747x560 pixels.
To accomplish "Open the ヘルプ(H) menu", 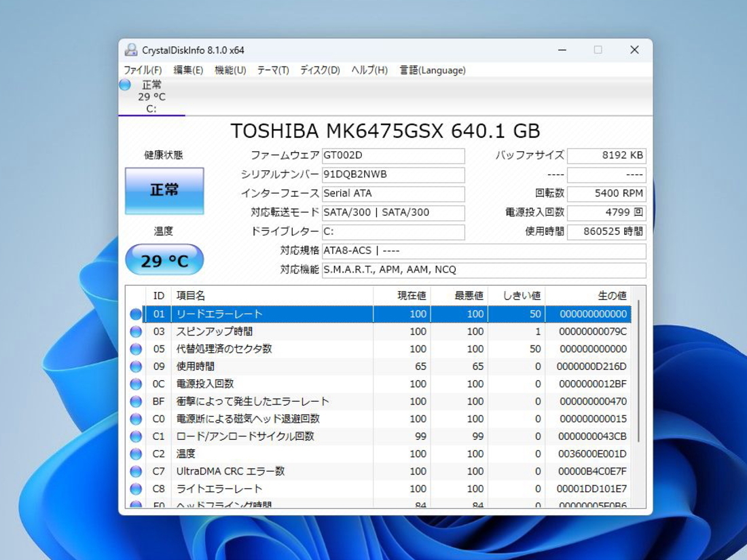I will [369, 70].
